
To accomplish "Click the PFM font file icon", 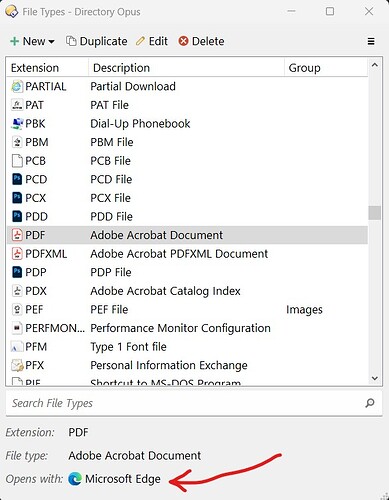I will [17, 347].
